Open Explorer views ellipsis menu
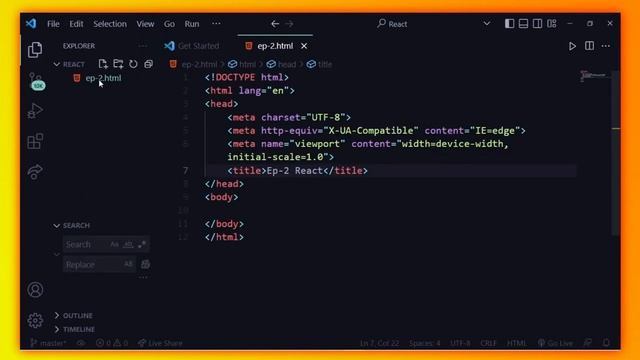 142,46
